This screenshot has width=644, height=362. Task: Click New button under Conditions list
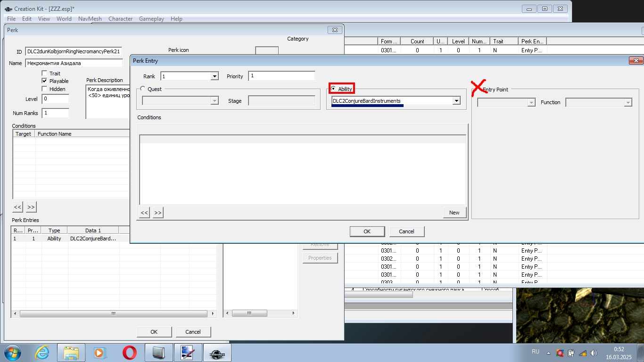(454, 213)
